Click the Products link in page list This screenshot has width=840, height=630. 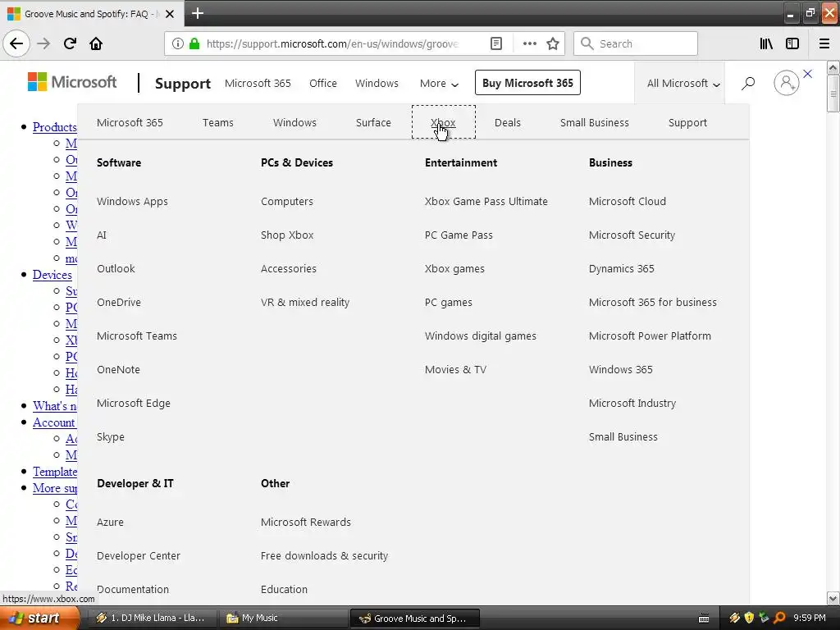pos(55,127)
